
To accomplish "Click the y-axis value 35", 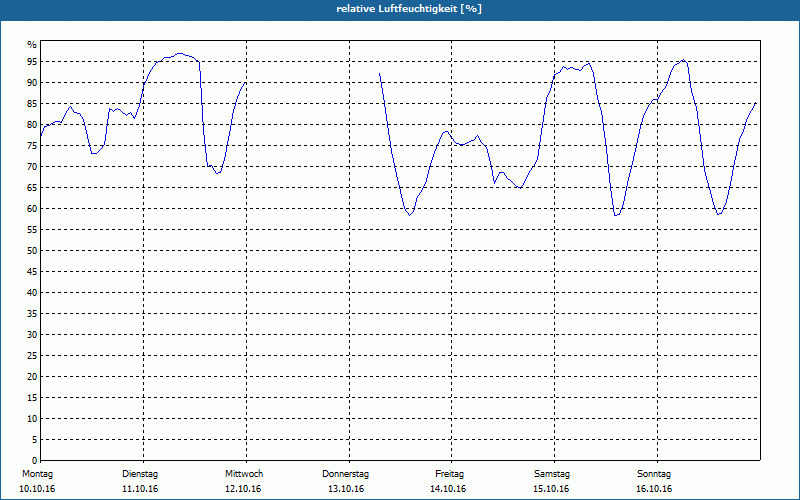I will (32, 314).
